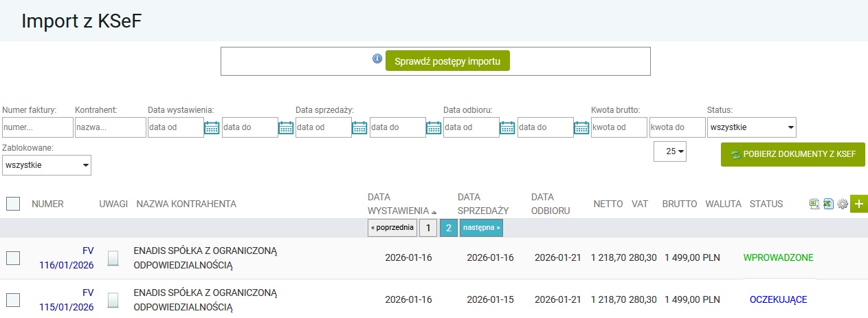Open calendar for Data sprzedaży end date
The image size is (868, 318).
tap(433, 127)
